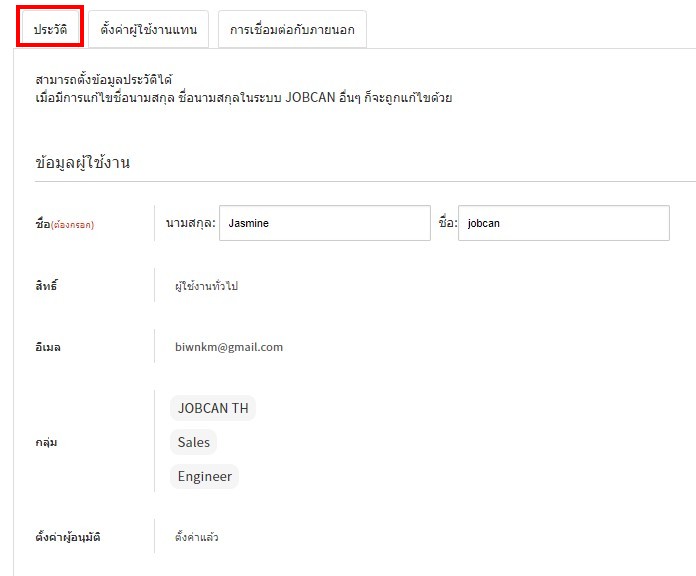Click the ชื่อ: label before jobcan field

[447, 223]
